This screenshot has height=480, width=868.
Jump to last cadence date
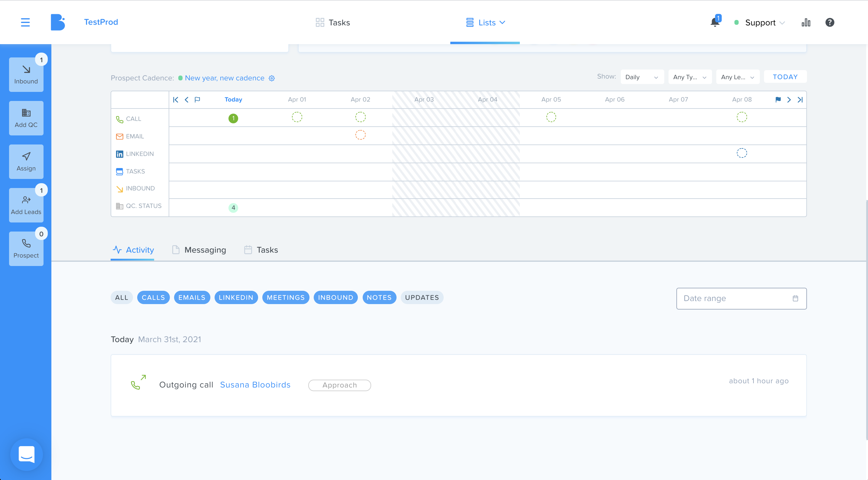click(800, 99)
